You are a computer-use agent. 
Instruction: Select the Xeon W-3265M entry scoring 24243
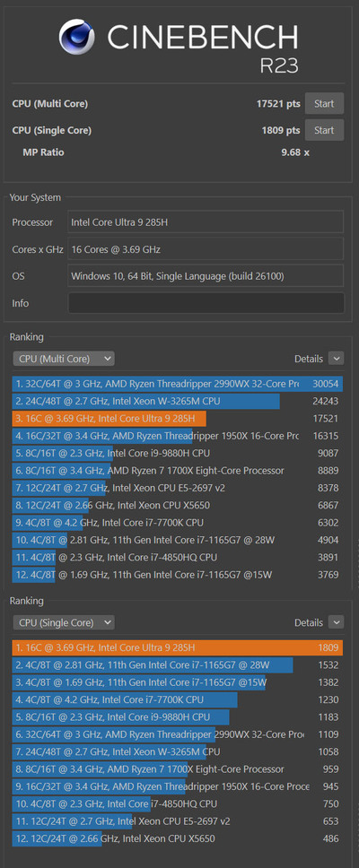[178, 401]
